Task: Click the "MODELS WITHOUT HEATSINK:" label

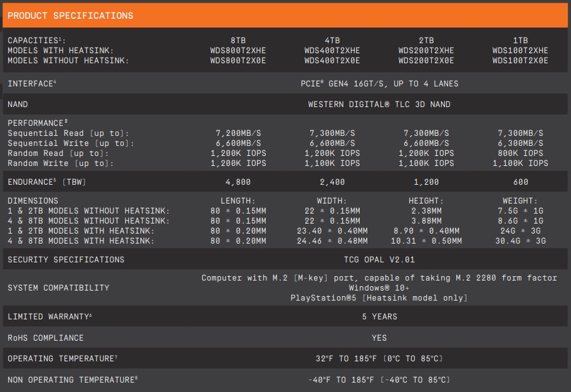Action: pos(68,61)
